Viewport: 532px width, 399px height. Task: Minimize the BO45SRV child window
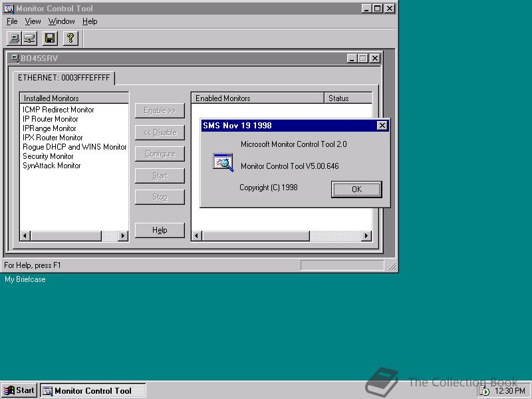[352, 59]
